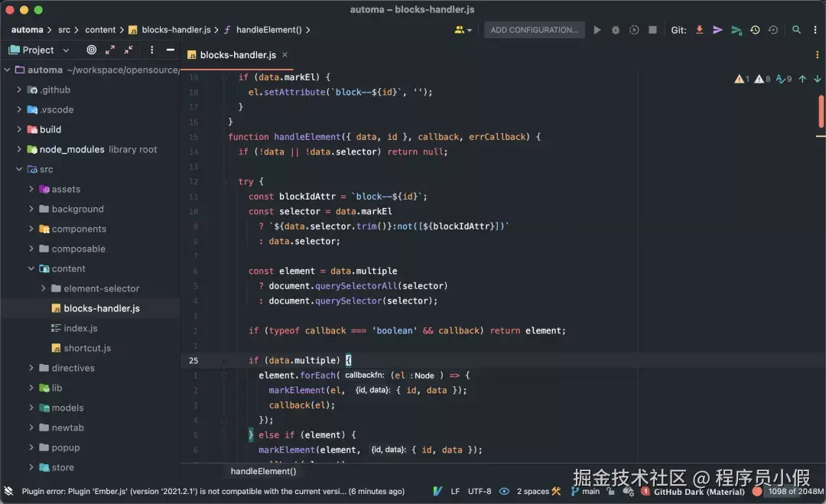Go to next highlighted error arrow
This screenshot has width=826, height=504.
817,79
